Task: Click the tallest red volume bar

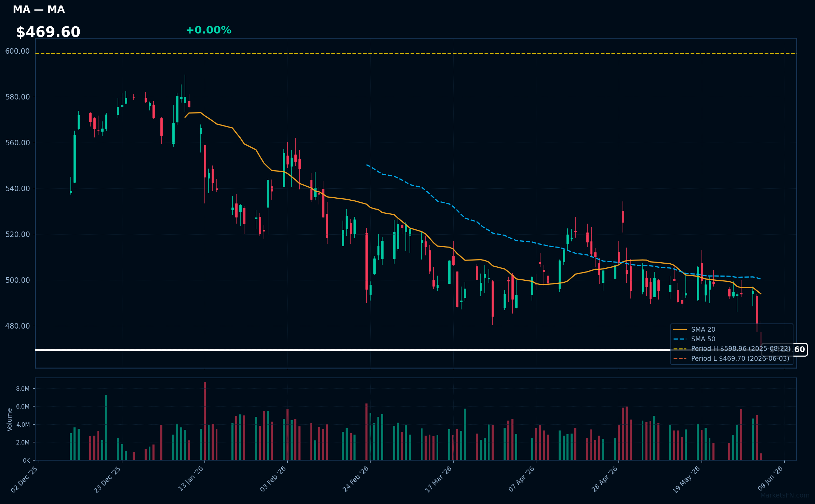Action: pyautogui.click(x=205, y=421)
